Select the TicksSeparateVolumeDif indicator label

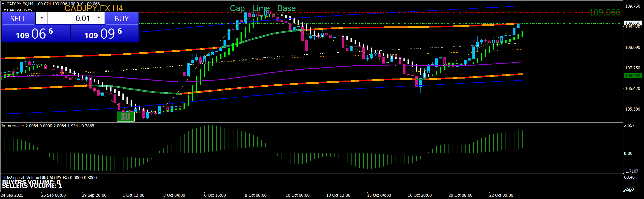49,178
